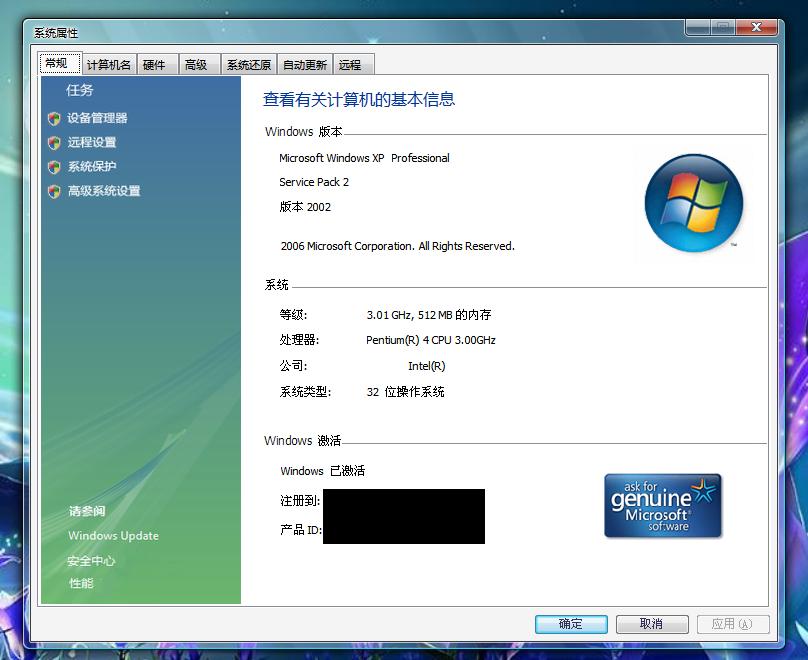Image resolution: width=808 pixels, height=660 pixels.
Task: Switch to the 硬件 tab
Action: [x=157, y=65]
